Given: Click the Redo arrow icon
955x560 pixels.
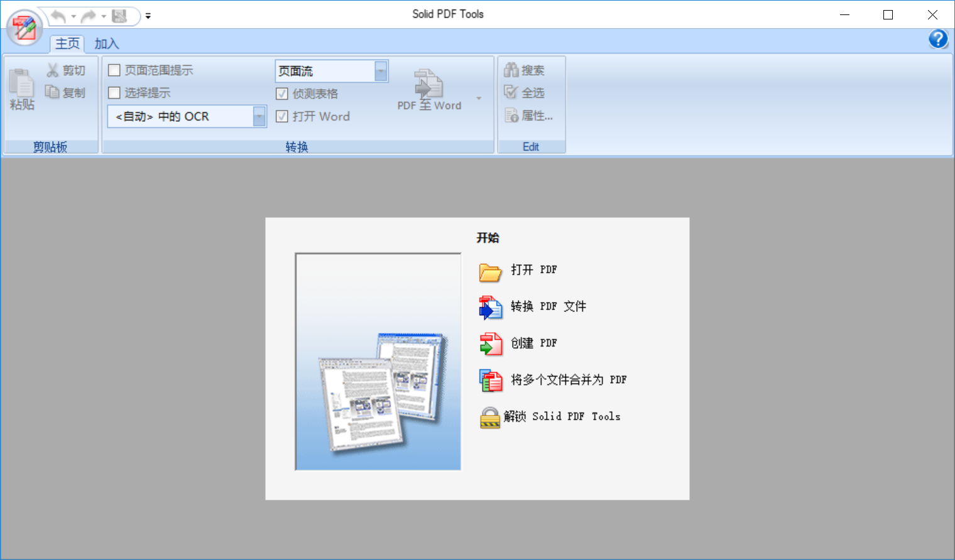Looking at the screenshot, I should tap(89, 16).
